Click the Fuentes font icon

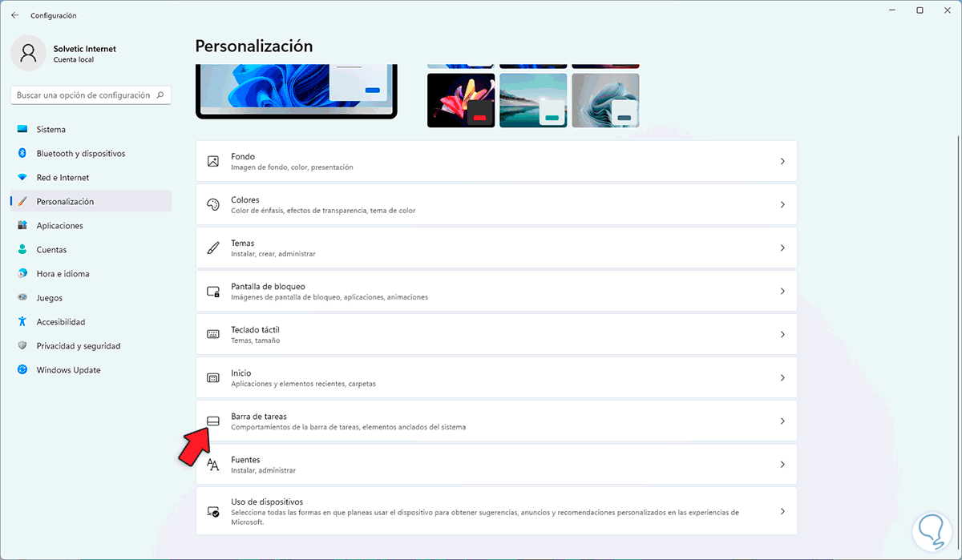pos(213,464)
